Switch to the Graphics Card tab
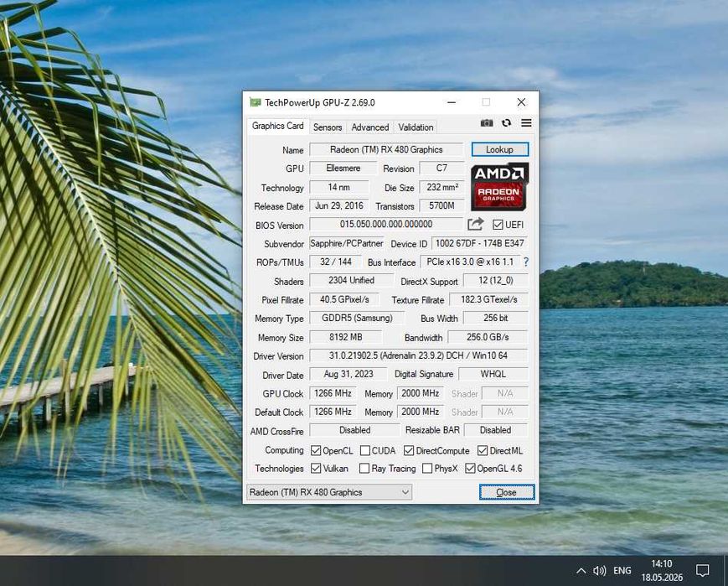The width and height of the screenshot is (728, 586). [277, 126]
